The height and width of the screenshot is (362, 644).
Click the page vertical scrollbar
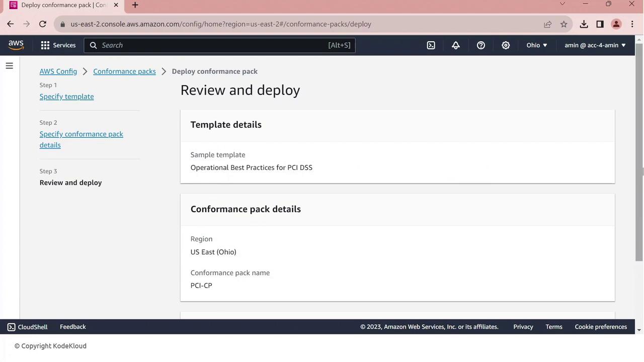pos(639,151)
